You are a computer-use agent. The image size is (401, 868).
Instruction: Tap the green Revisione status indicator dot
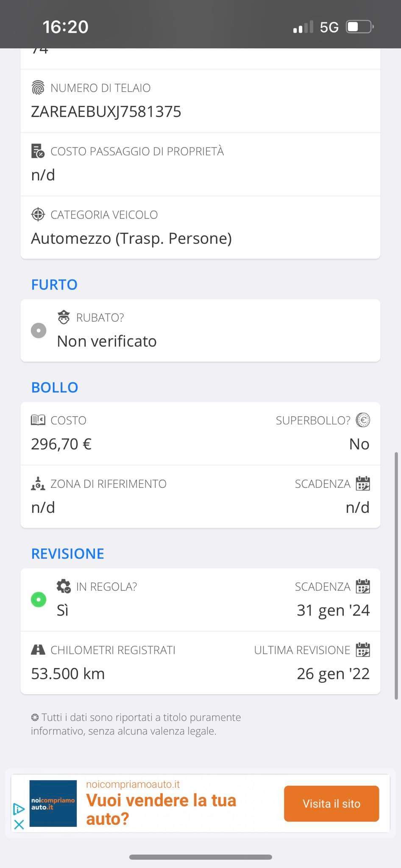[39, 599]
